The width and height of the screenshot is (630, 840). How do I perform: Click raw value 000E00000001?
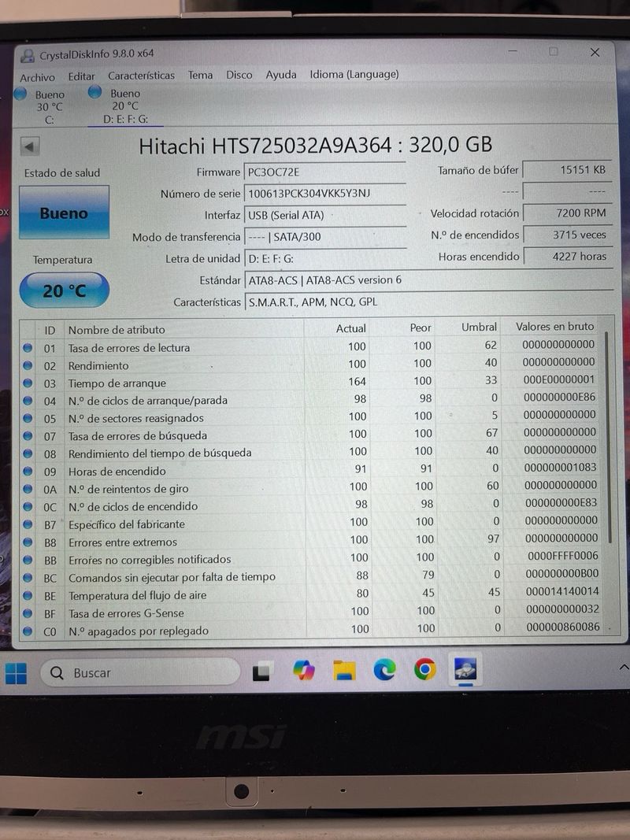(559, 379)
